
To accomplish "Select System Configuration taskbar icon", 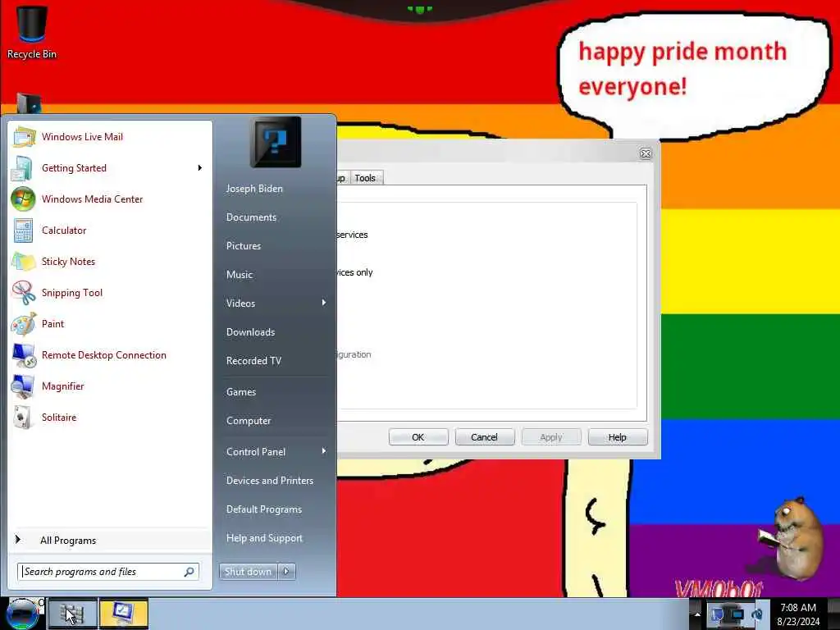I will (124, 614).
